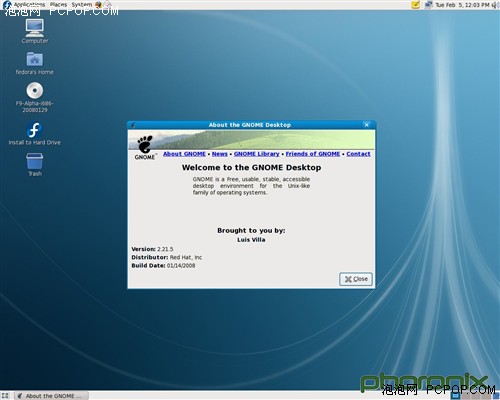
Task: Click the GNOME foot logo
Action: pos(145,148)
